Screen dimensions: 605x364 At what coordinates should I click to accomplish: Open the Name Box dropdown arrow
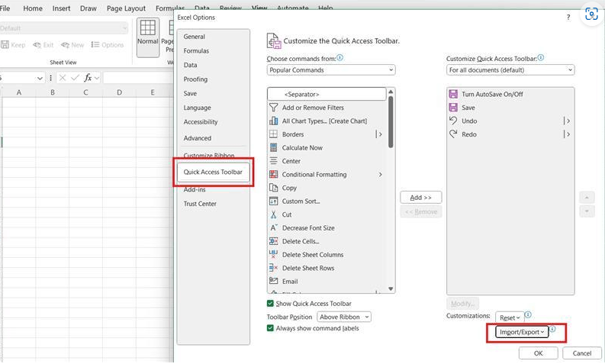point(40,78)
